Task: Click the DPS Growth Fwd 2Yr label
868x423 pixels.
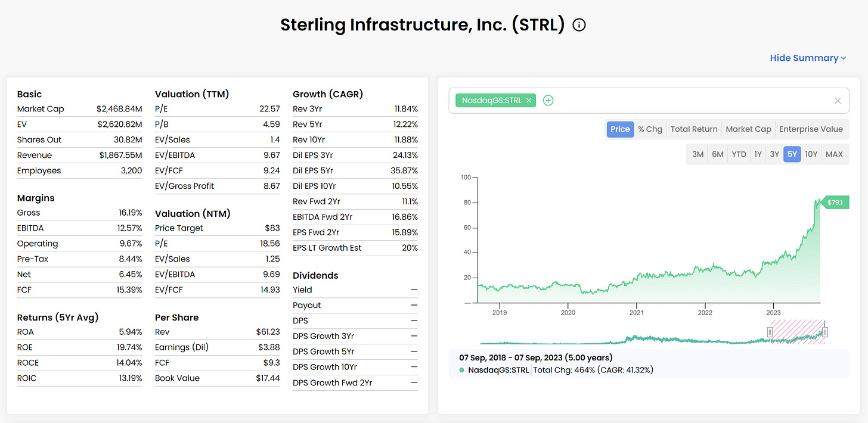Action: pos(333,383)
